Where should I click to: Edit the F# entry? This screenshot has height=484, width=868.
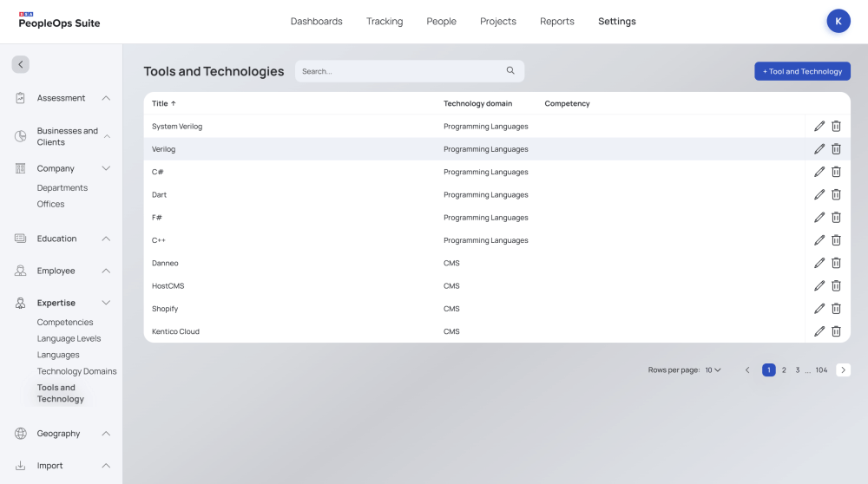coord(819,218)
